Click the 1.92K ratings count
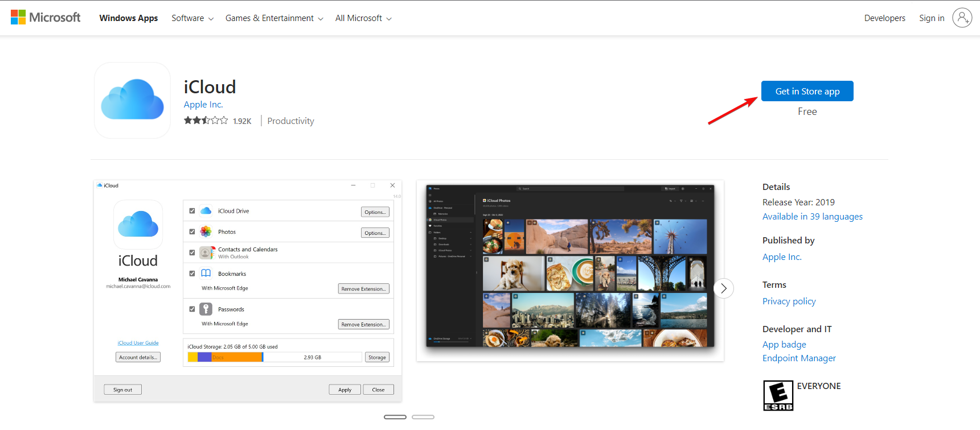The image size is (980, 430). (x=242, y=121)
